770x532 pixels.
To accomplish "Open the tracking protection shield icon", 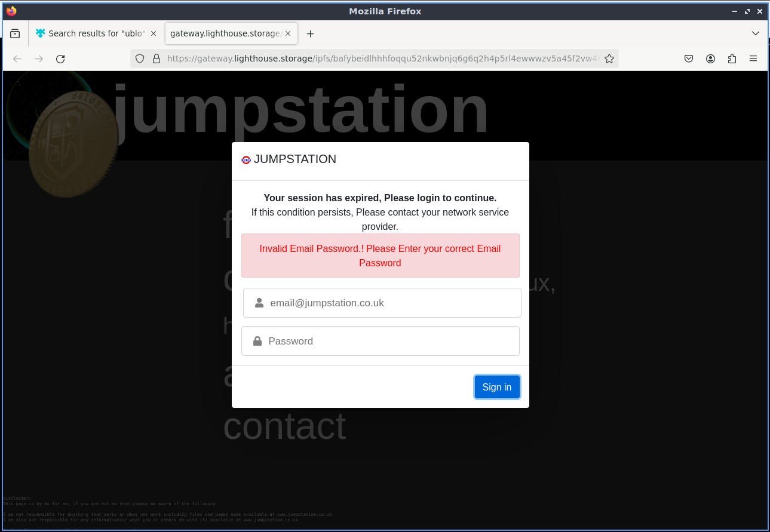I will pos(140,59).
